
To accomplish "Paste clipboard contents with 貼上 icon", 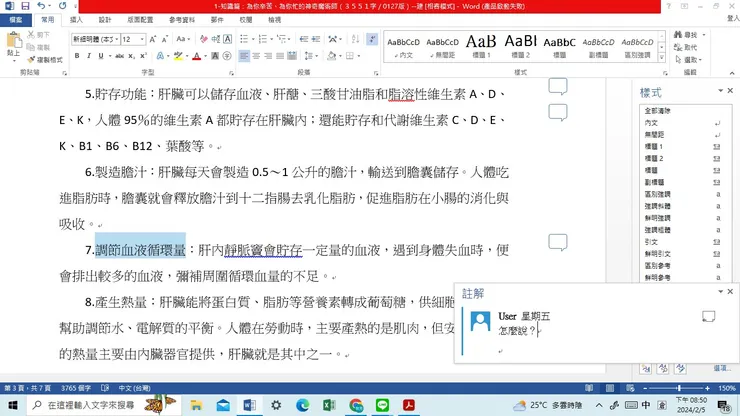I will (x=13, y=42).
